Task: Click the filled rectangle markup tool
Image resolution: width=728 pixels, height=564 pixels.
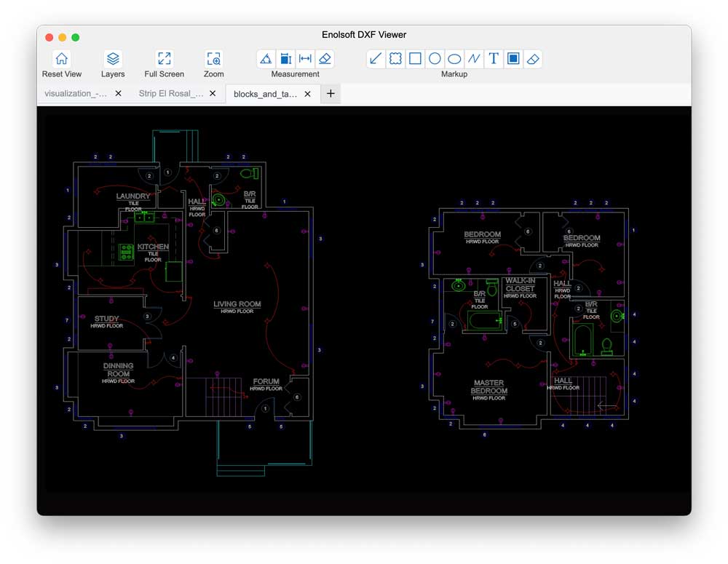Action: pyautogui.click(x=513, y=59)
